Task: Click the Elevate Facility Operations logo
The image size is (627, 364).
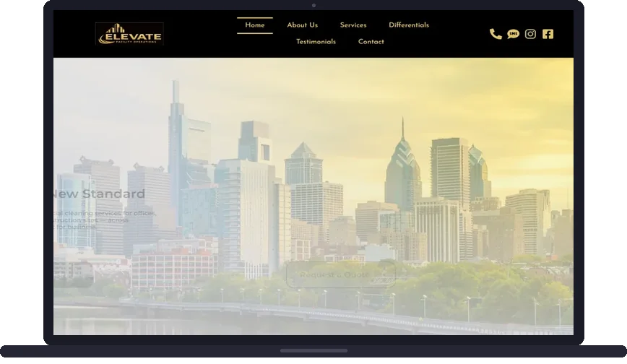Action: (129, 34)
